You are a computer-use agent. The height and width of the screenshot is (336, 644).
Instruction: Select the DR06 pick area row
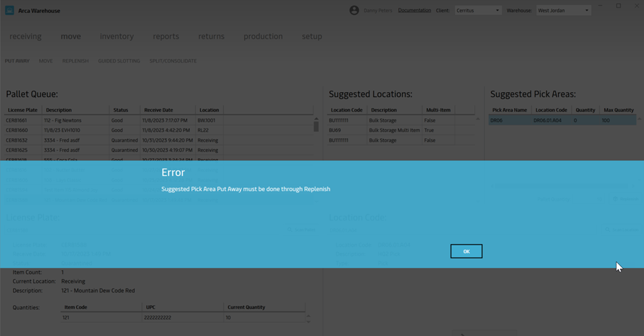[x=561, y=120]
